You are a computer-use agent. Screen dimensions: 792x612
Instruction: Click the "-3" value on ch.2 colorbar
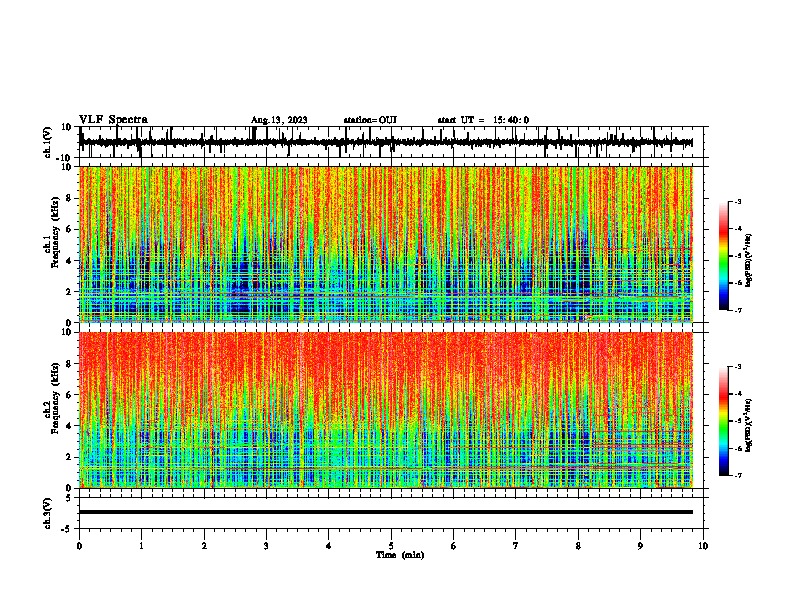coord(737,367)
